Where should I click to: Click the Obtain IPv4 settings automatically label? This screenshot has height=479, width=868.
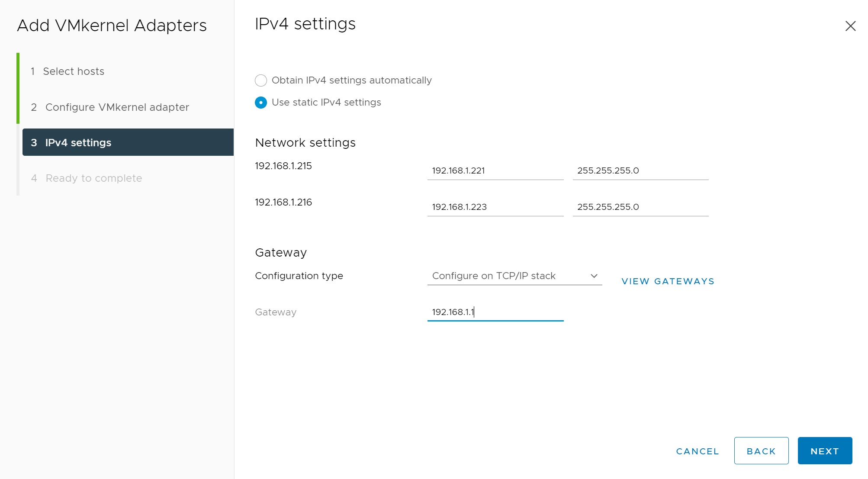click(x=351, y=80)
